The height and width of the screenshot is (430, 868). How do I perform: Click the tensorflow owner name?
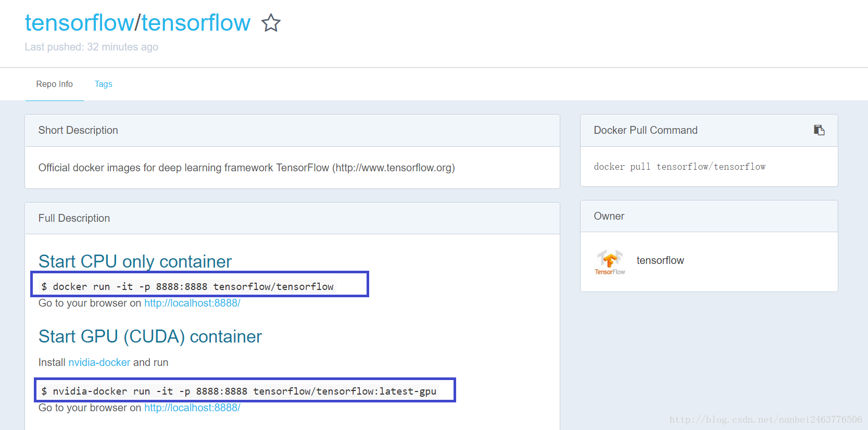[660, 260]
